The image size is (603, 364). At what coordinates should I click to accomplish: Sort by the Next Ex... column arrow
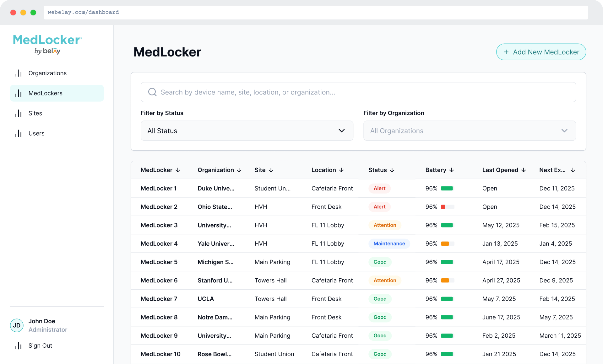pyautogui.click(x=573, y=170)
